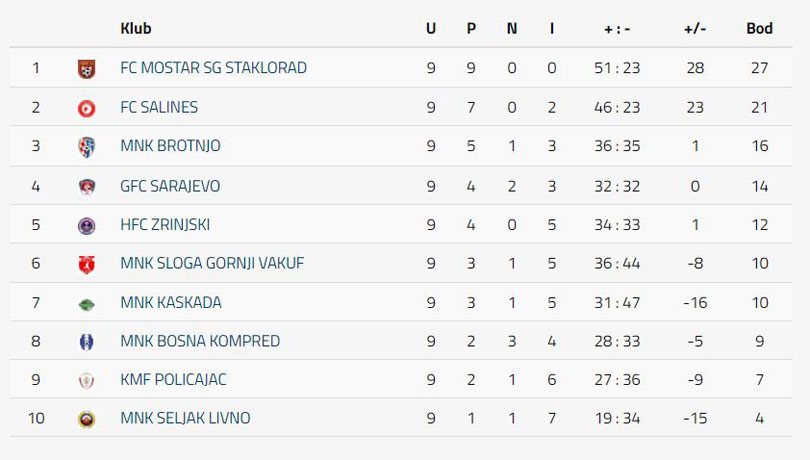Click the Klub column header
The width and height of the screenshot is (810, 460).
coord(136,28)
